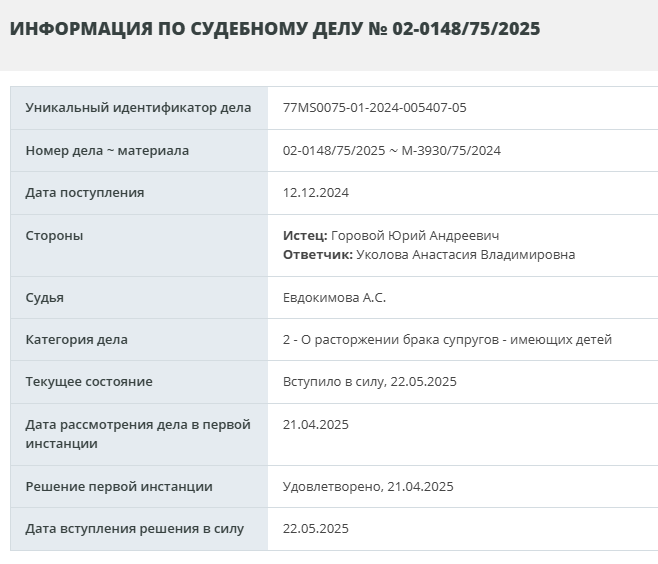Select the case identifier 77MS0075-01-2024-005407-05
Viewport: 658px width, 564px height.
click(x=375, y=108)
